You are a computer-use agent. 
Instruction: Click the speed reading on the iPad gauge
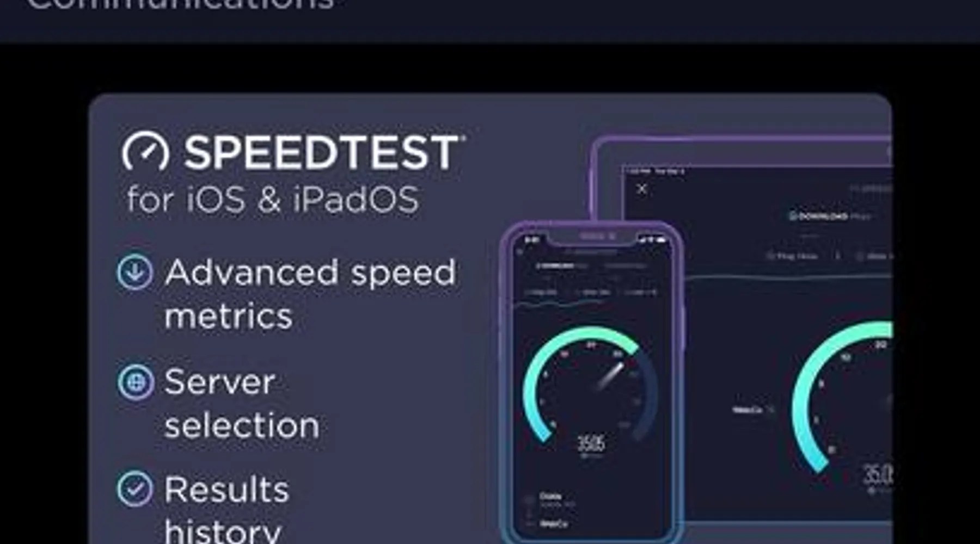878,474
